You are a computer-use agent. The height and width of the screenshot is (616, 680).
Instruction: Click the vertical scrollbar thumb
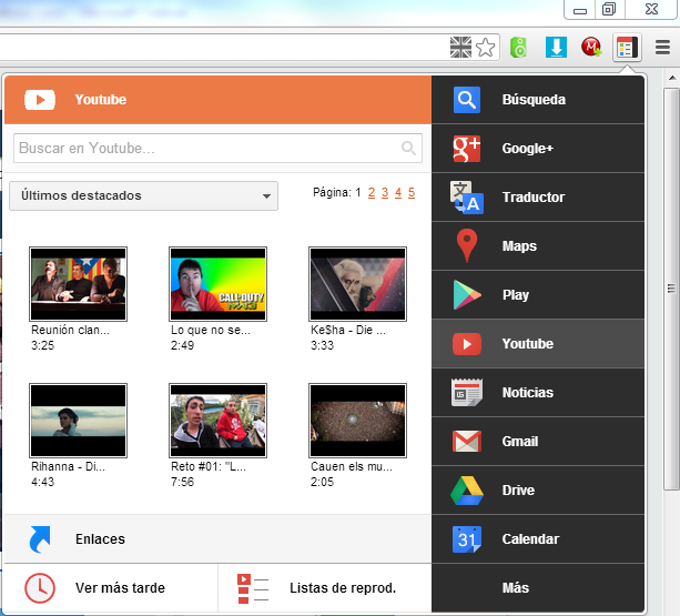[672, 289]
